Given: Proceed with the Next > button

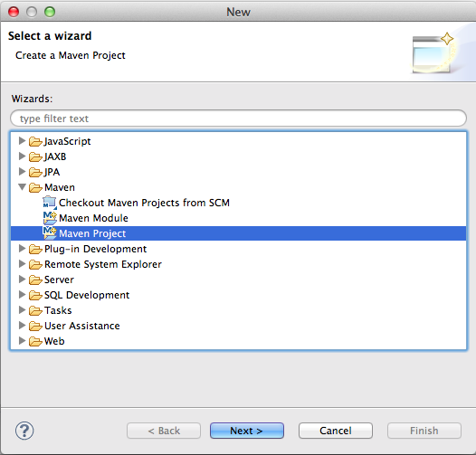Looking at the screenshot, I should tap(247, 431).
